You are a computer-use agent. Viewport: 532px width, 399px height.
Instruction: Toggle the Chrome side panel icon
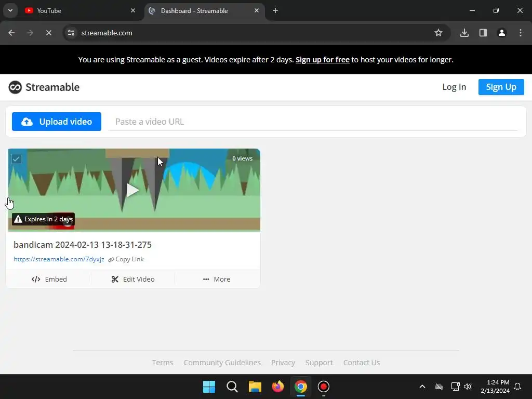(x=483, y=33)
